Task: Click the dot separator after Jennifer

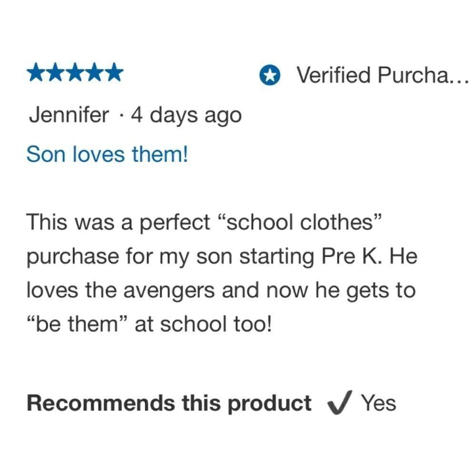Action: (121, 116)
